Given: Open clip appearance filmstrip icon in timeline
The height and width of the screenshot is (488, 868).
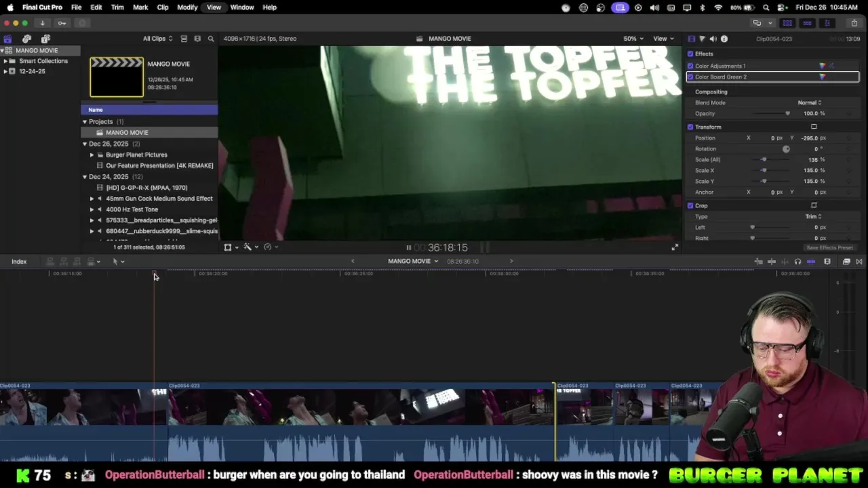Looking at the screenshot, I should [827, 262].
